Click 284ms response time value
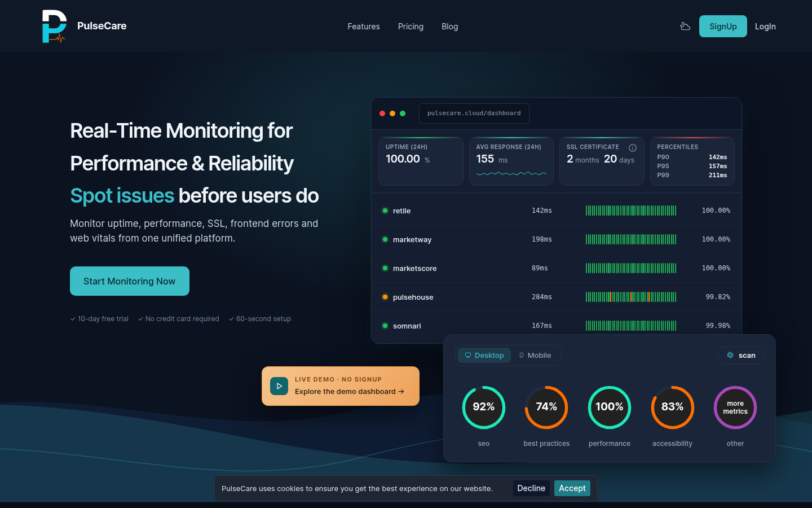 click(x=542, y=297)
